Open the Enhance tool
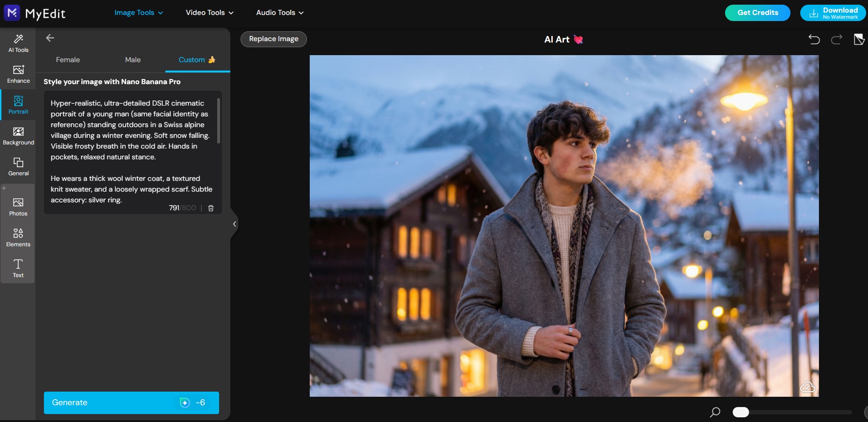The height and width of the screenshot is (422, 868). [18, 74]
